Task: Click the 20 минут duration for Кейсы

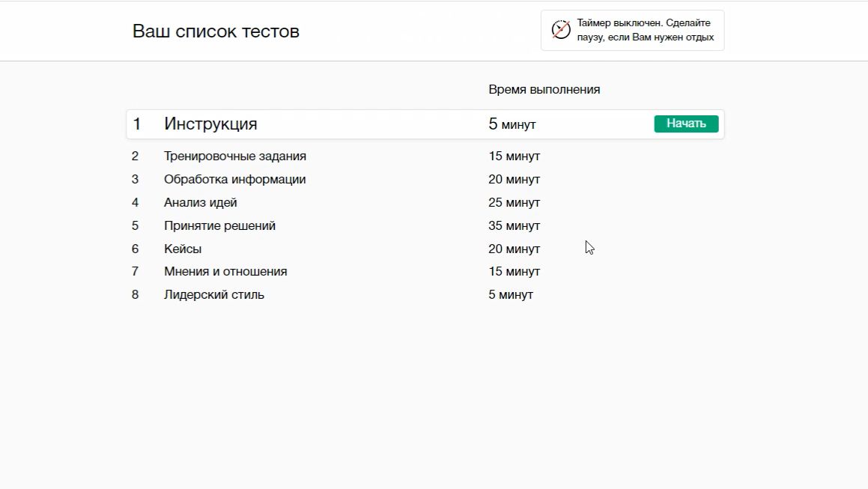Action: tap(514, 249)
